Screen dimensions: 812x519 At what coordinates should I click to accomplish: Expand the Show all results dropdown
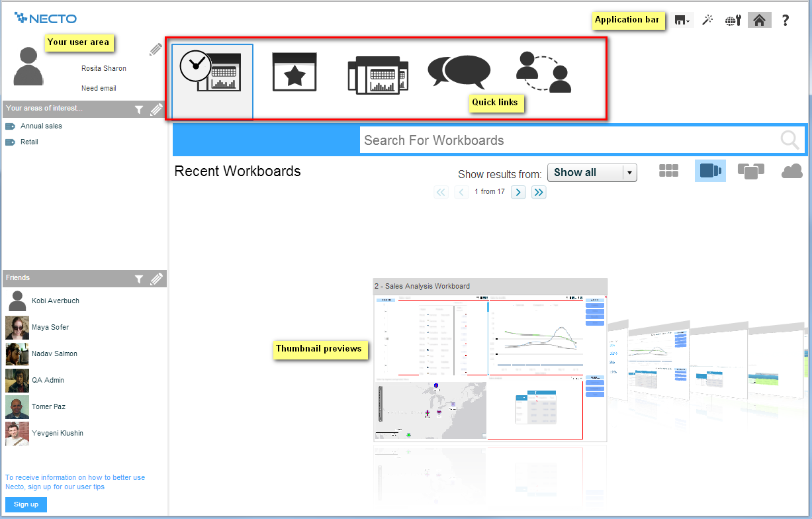(x=629, y=173)
